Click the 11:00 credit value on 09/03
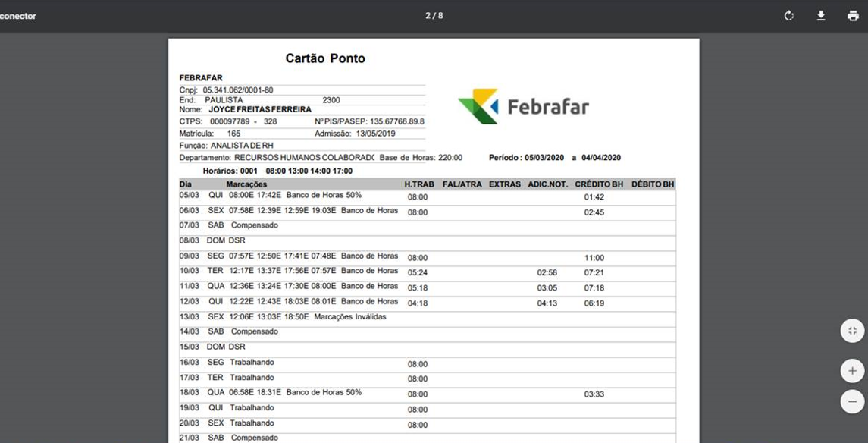 pos(594,258)
